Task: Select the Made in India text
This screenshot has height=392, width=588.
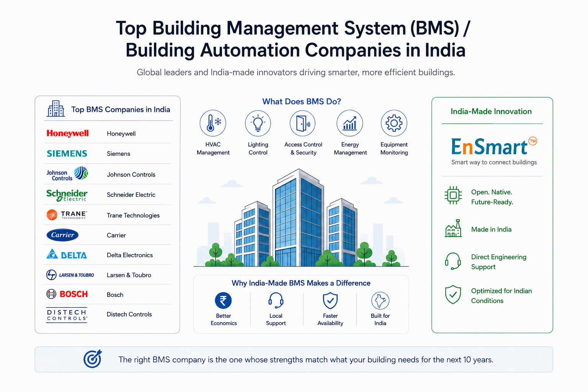Action: (491, 229)
